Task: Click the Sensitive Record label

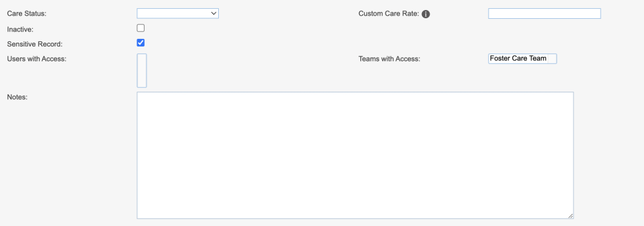Action: click(x=35, y=44)
